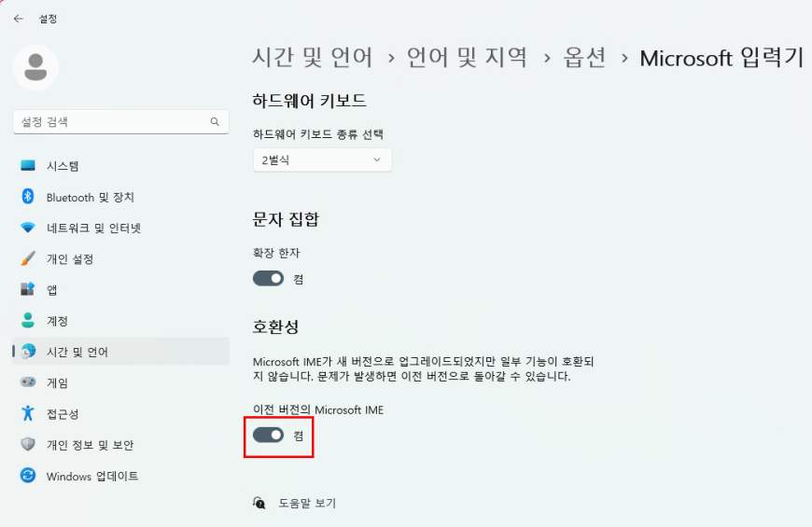Click the Windows 업데이트 sync icon
Image resolution: width=812 pixels, height=527 pixels.
(28, 475)
